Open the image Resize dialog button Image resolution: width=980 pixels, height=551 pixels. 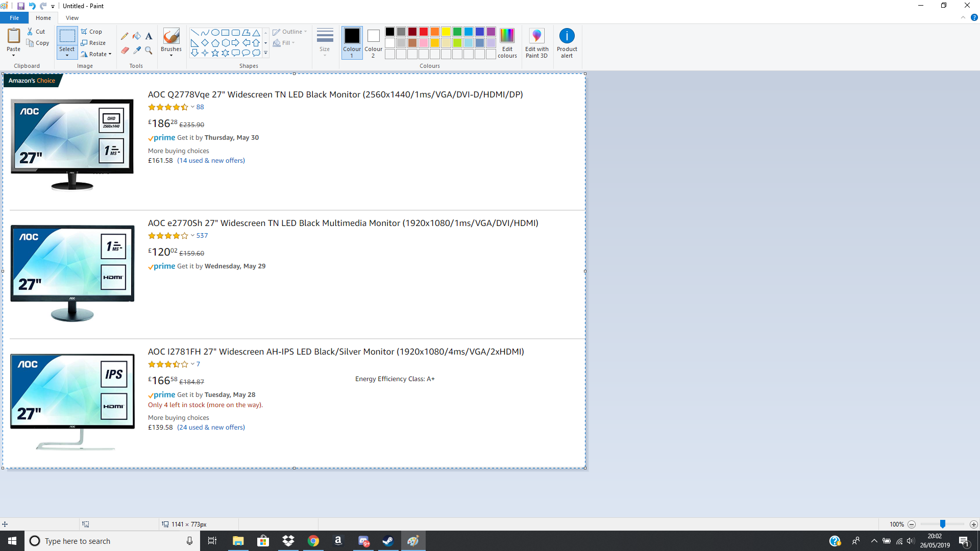pyautogui.click(x=93, y=43)
